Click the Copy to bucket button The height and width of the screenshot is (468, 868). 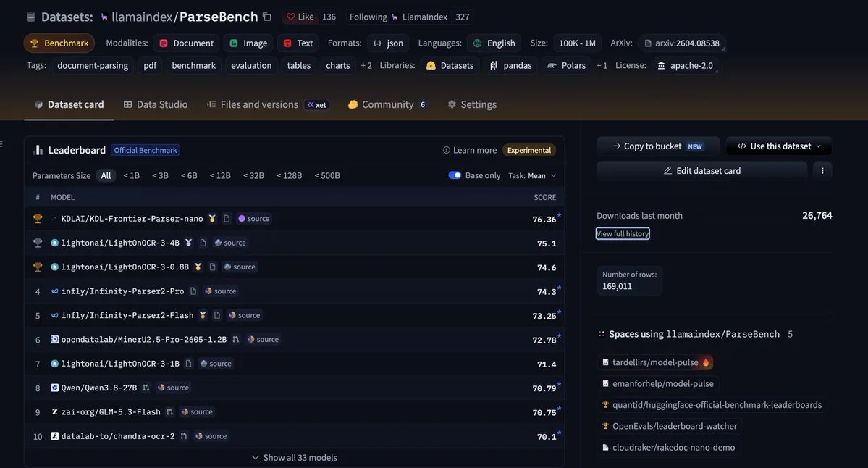click(x=658, y=146)
